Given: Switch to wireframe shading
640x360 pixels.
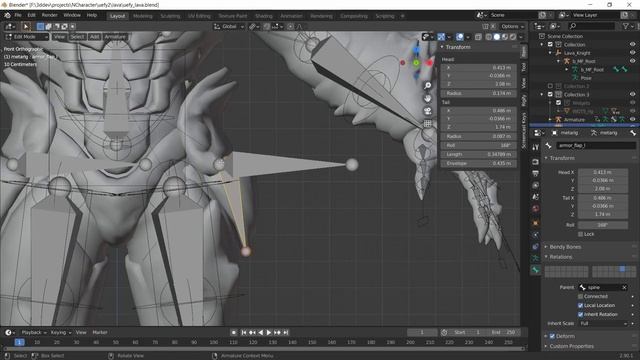Looking at the screenshot, I should pyautogui.click(x=489, y=37).
